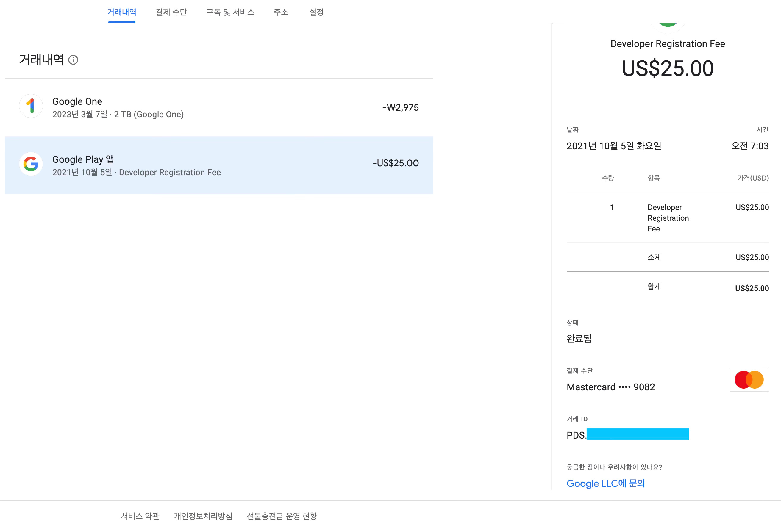This screenshot has width=781, height=532.
Task: Open 선불충전금 운영 현황 footer link
Action: pos(282,516)
